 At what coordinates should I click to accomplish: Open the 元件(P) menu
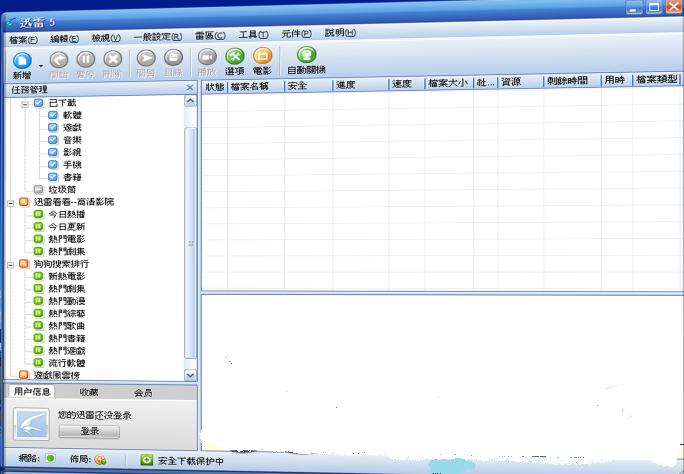pos(296,34)
